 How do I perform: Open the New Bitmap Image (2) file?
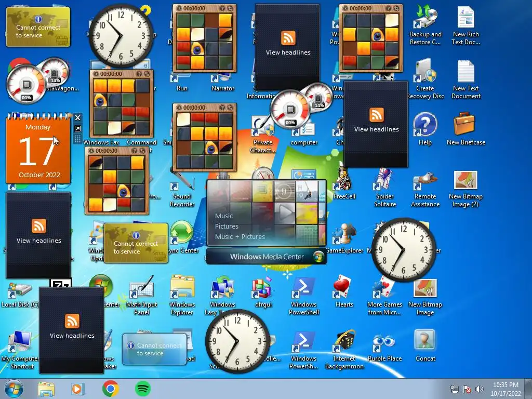pos(465,188)
